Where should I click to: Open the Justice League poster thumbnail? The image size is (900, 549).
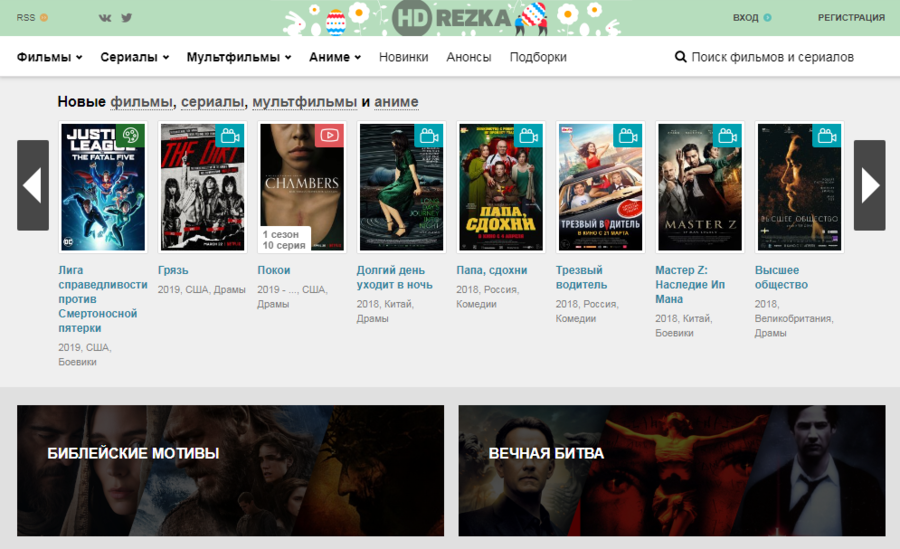pyautogui.click(x=103, y=187)
